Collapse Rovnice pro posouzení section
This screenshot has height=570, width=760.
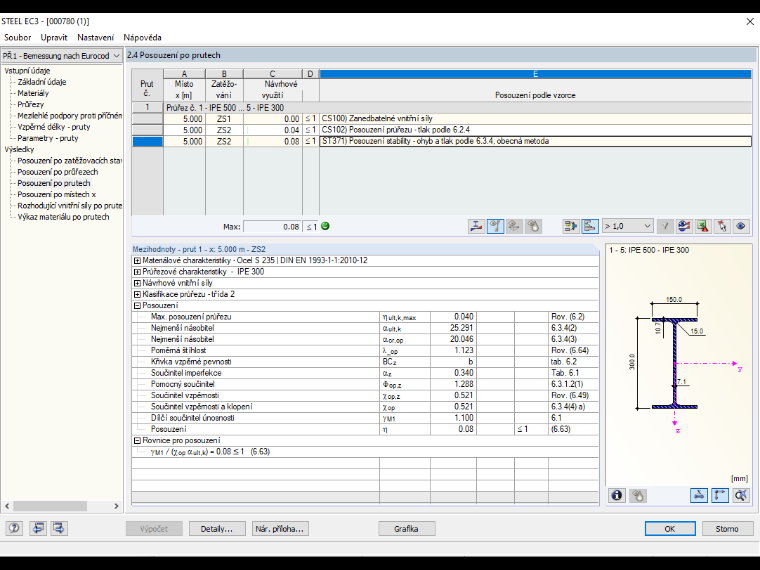pyautogui.click(x=137, y=441)
